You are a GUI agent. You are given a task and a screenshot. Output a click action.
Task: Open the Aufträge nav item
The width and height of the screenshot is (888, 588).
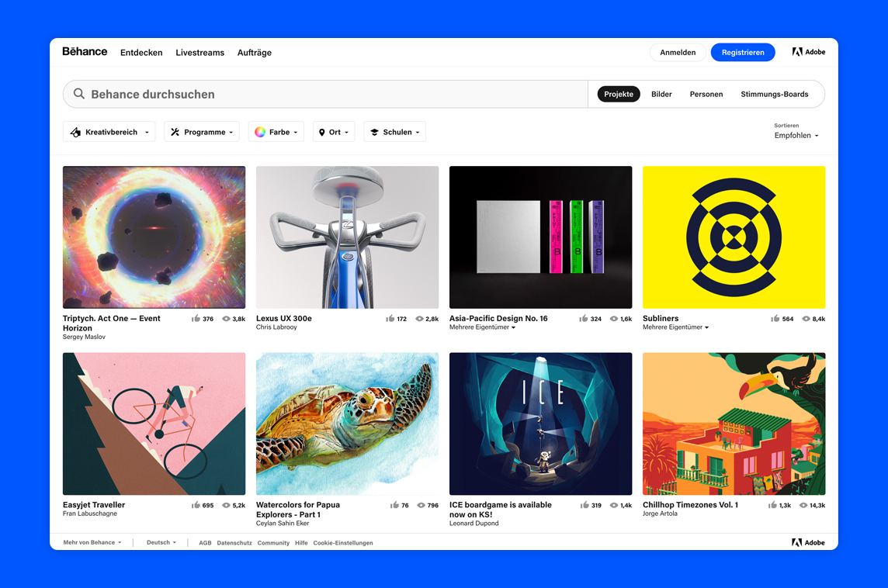[255, 53]
